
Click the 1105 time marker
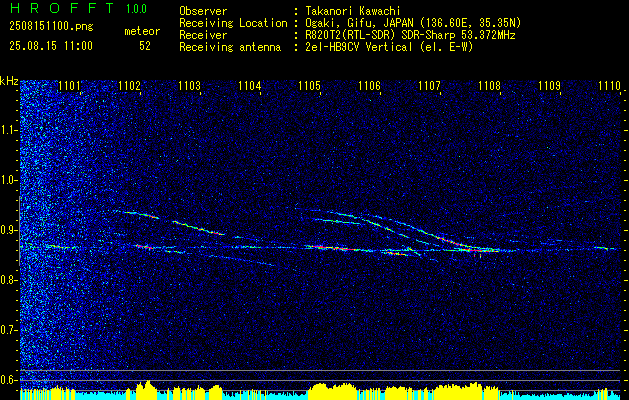click(x=310, y=85)
